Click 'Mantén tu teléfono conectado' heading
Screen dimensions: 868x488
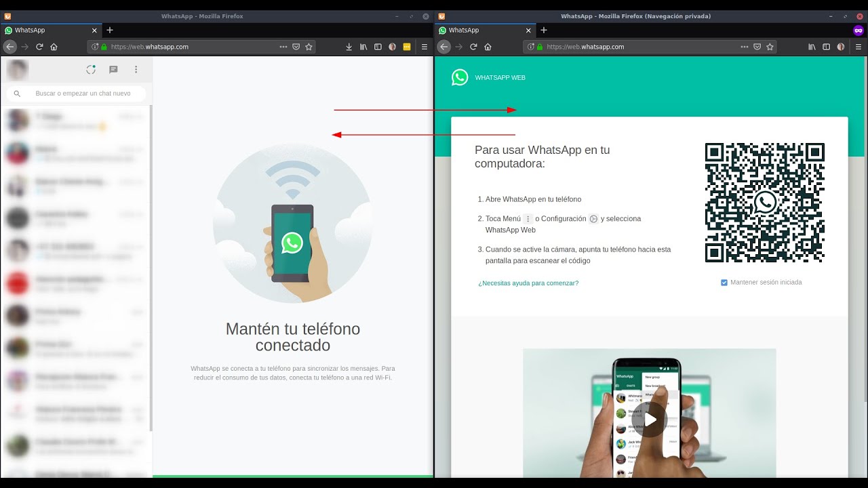(x=292, y=338)
